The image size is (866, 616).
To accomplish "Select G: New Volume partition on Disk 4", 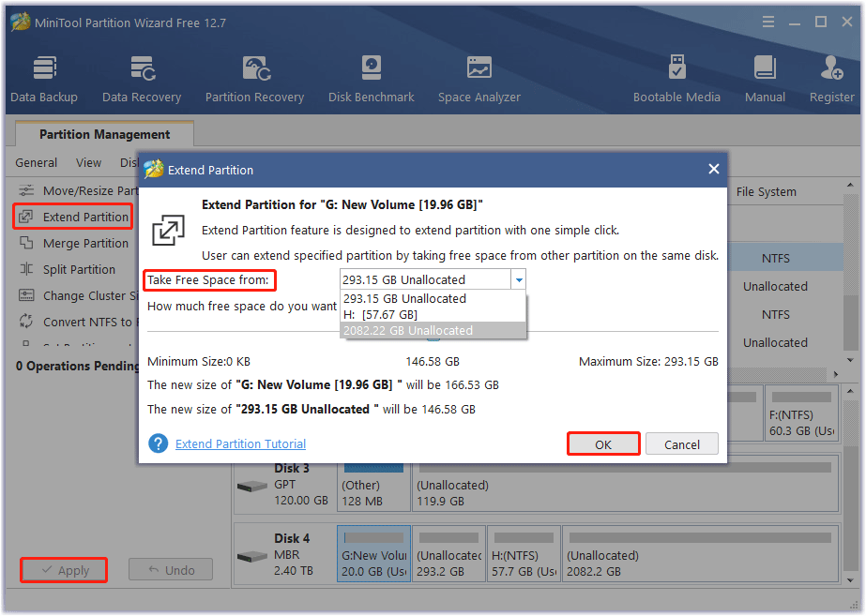I will [373, 553].
